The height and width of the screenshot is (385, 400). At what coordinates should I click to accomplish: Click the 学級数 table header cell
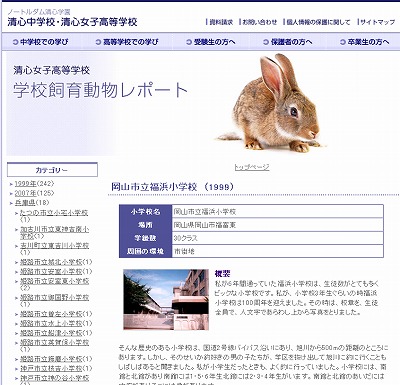[145, 238]
